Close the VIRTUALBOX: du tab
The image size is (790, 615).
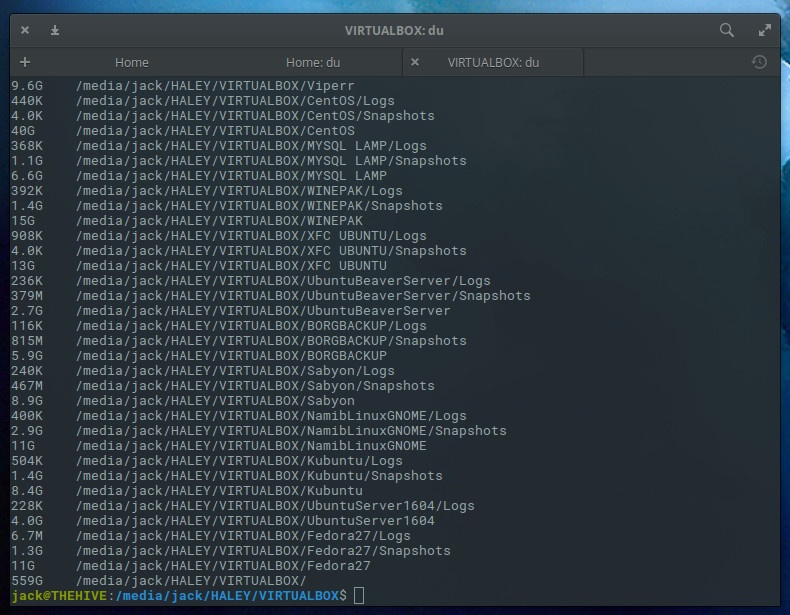[415, 62]
